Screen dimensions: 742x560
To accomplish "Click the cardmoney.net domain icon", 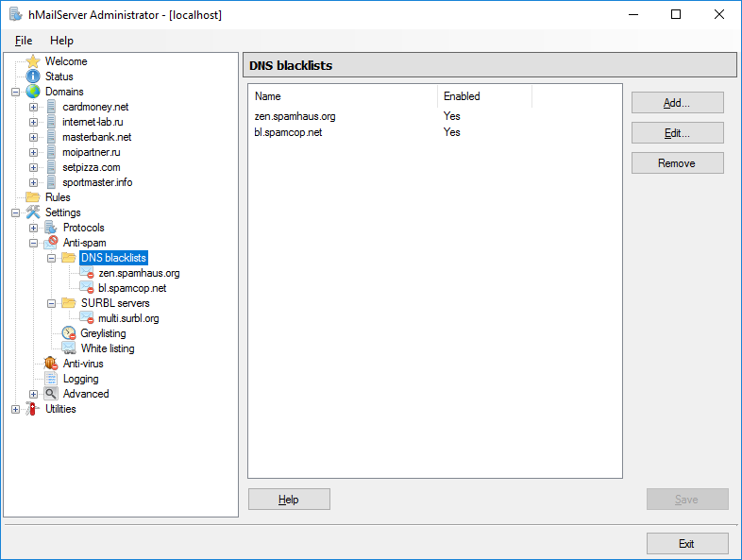I will click(51, 107).
